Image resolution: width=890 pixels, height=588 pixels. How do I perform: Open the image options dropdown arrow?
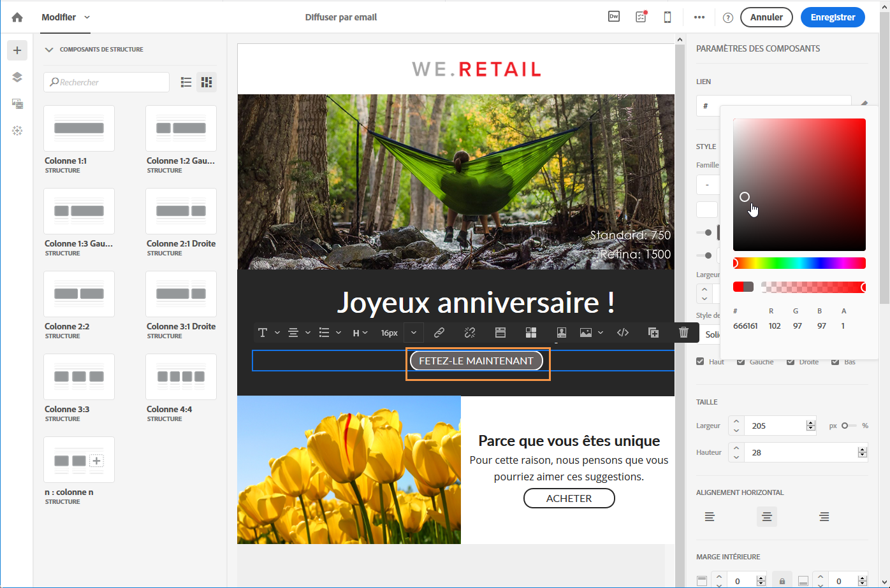click(x=601, y=333)
